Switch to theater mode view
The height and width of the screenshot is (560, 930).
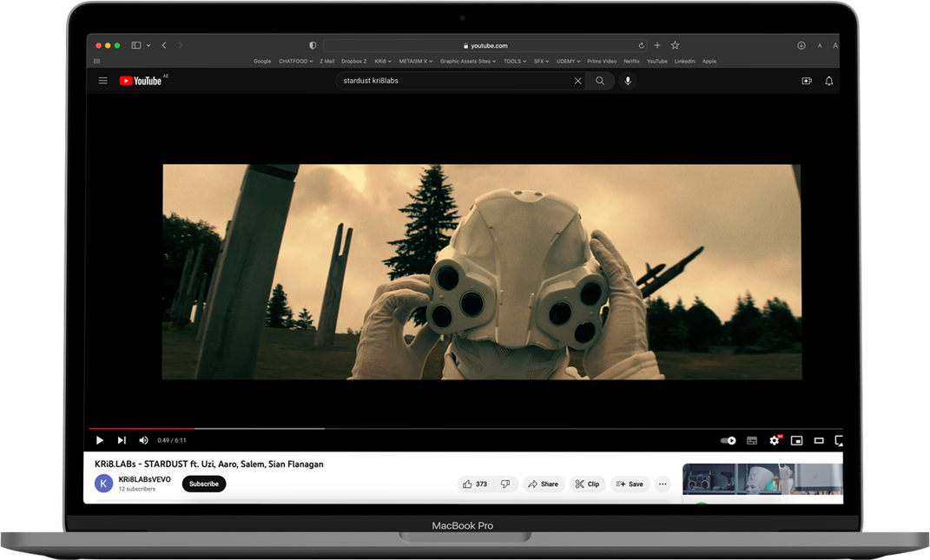[x=818, y=440]
